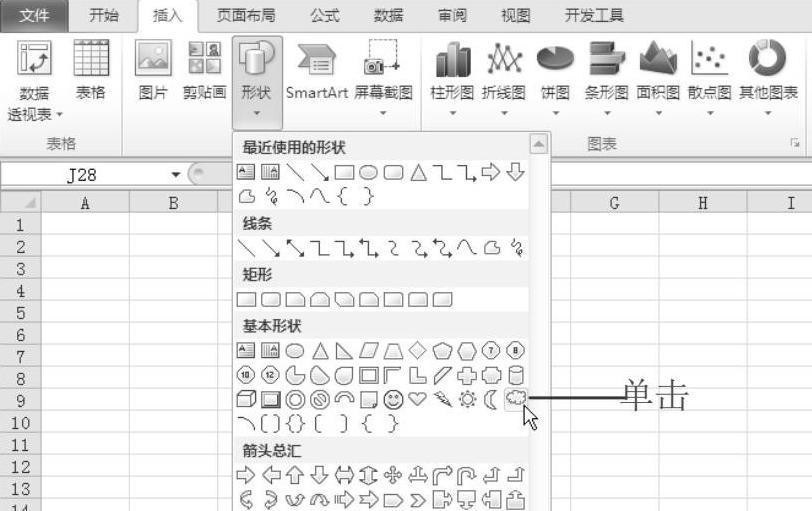
Task: Select the No Symbol shape
Action: pyautogui.click(x=320, y=400)
